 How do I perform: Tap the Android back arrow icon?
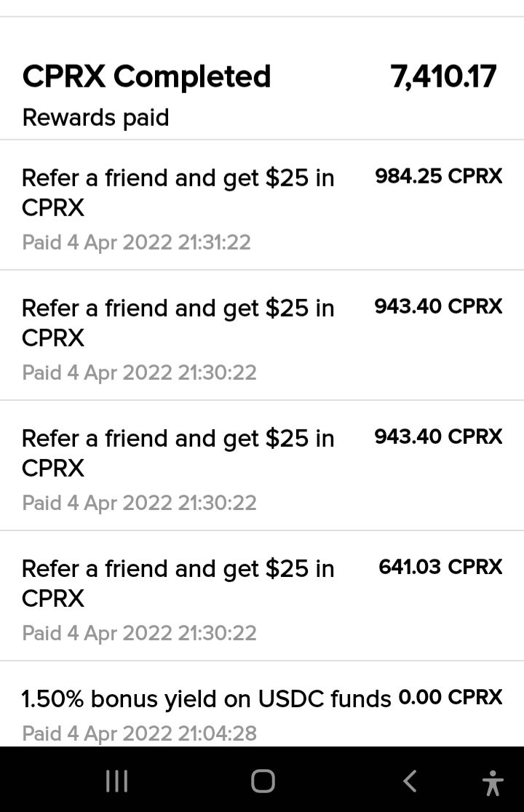point(409,781)
